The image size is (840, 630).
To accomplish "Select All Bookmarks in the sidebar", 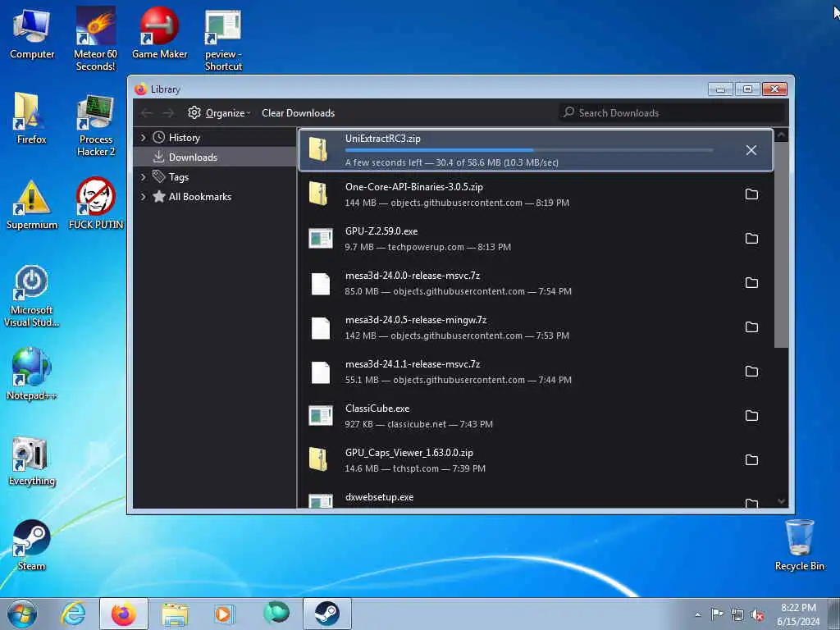I will click(x=200, y=197).
